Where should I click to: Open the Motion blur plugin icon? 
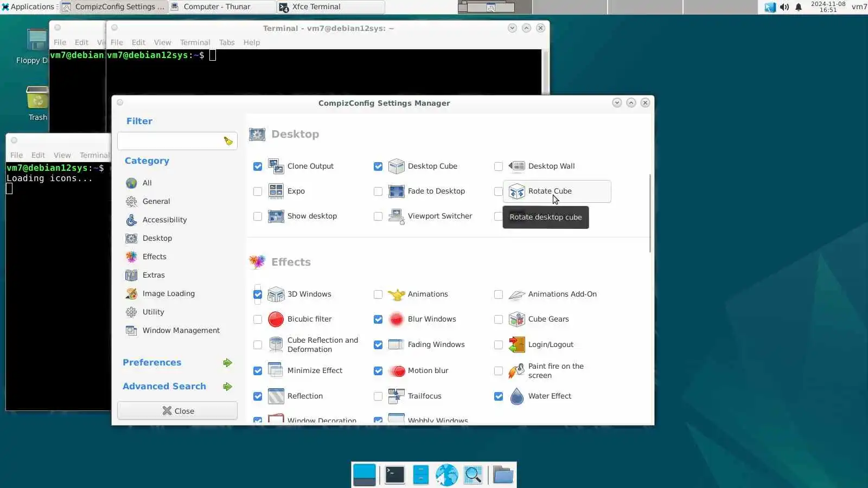397,371
